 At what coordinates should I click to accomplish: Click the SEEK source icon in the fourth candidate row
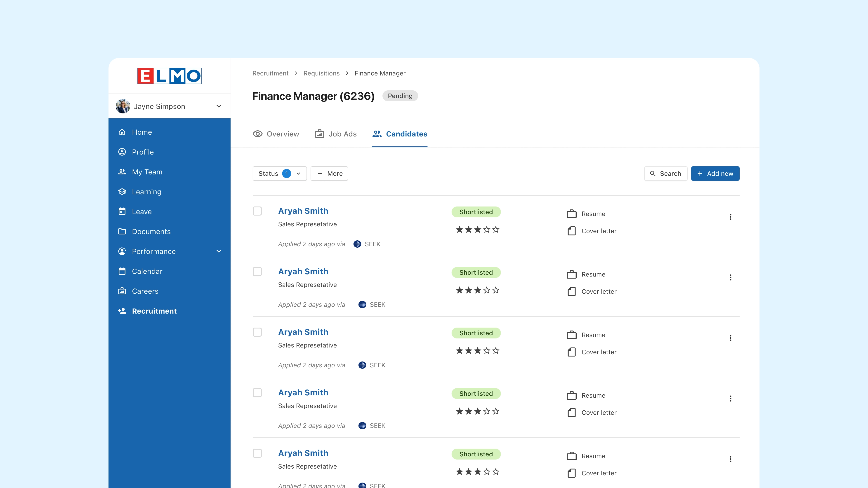[x=362, y=426]
